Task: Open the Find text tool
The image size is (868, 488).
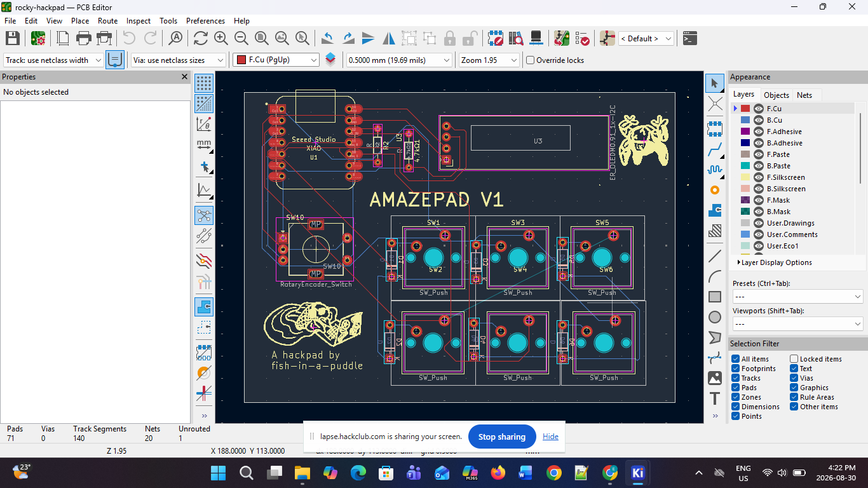Action: click(175, 38)
